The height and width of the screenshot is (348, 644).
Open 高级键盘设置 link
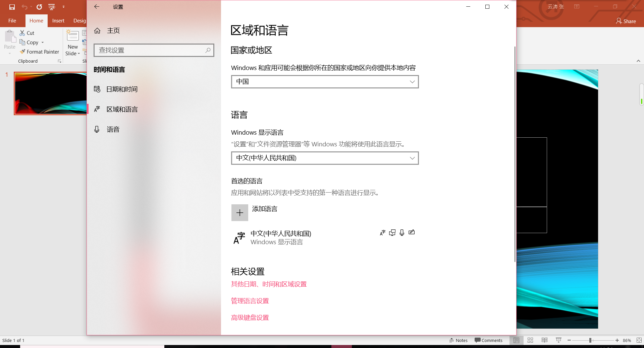[250, 318]
